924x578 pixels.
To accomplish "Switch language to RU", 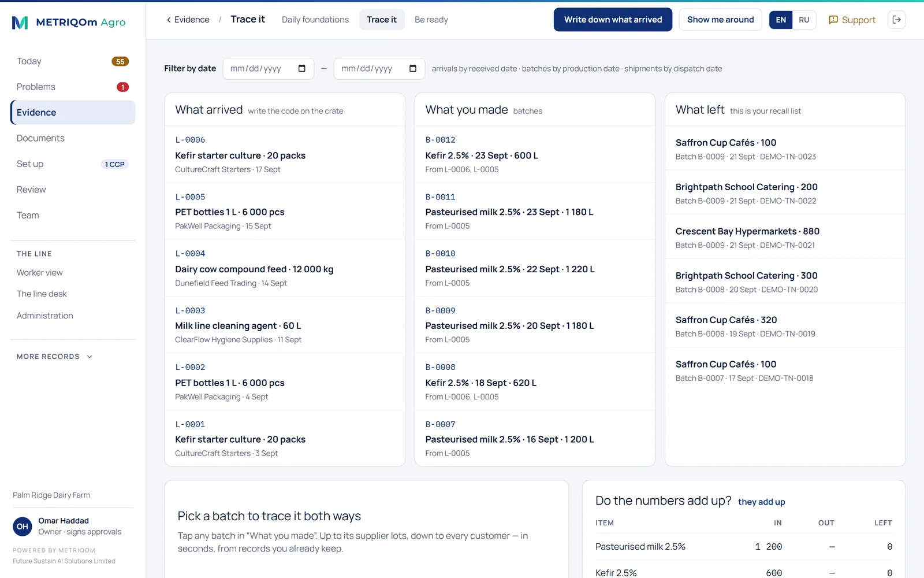I will (804, 20).
